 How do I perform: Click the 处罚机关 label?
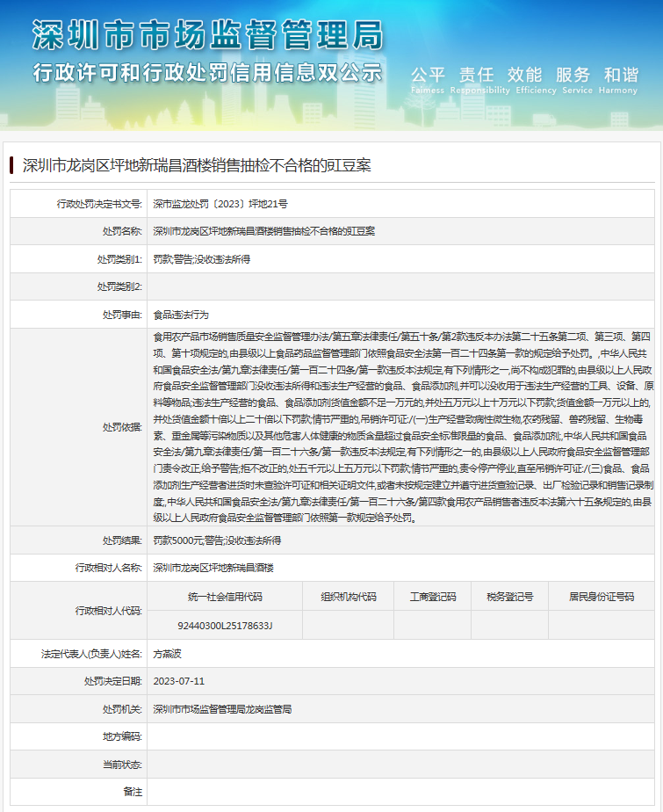point(122,709)
